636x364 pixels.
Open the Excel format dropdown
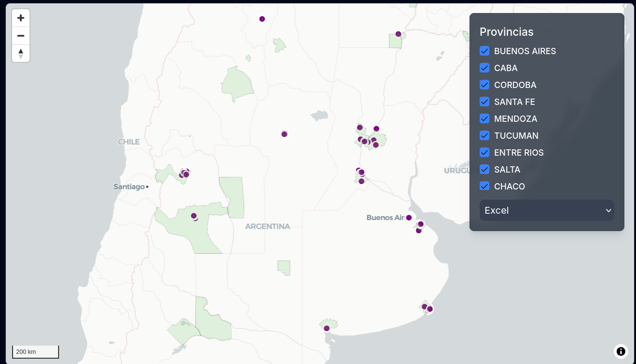point(546,210)
